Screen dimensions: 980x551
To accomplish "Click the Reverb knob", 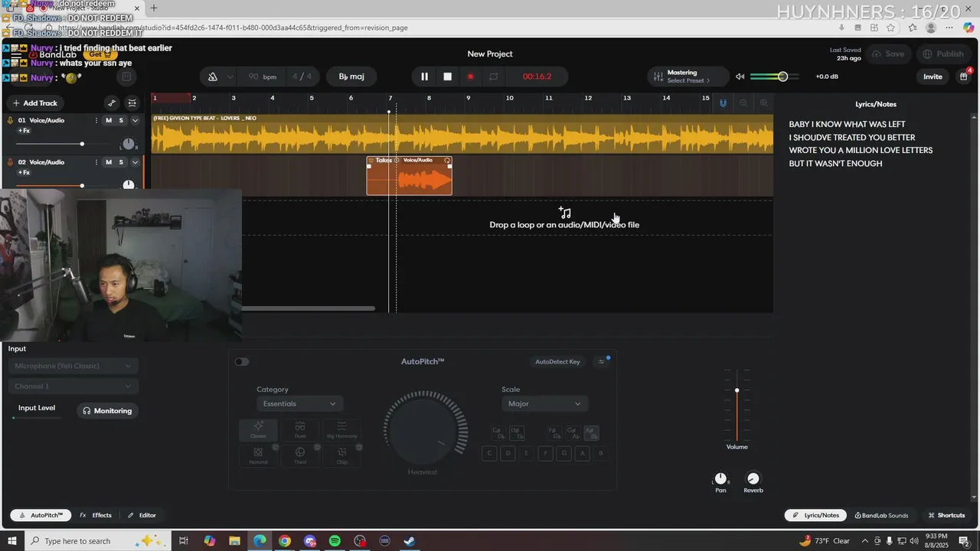I will click(x=753, y=478).
